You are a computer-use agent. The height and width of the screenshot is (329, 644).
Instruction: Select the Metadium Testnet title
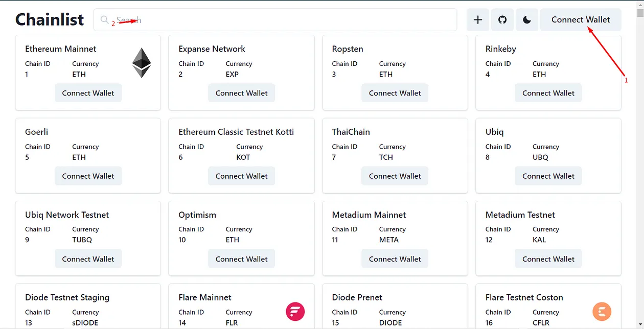pos(520,215)
